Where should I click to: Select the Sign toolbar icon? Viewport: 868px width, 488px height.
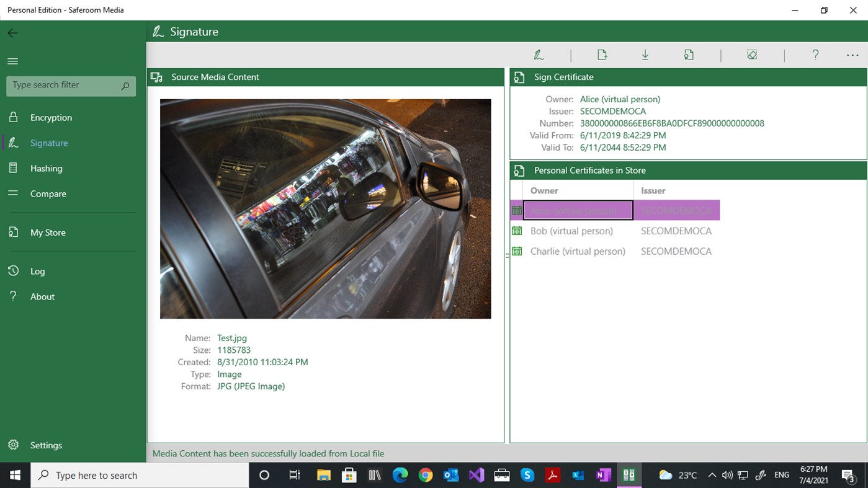coord(539,55)
